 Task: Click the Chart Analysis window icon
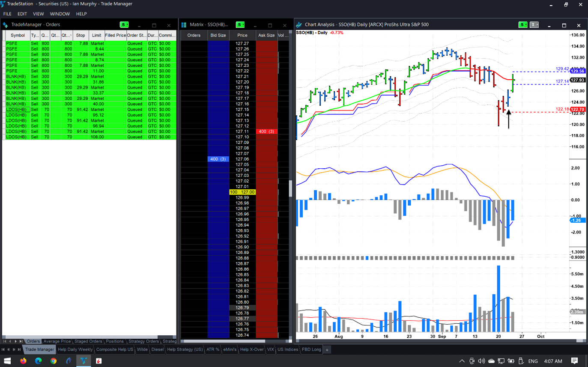pyautogui.click(x=299, y=25)
